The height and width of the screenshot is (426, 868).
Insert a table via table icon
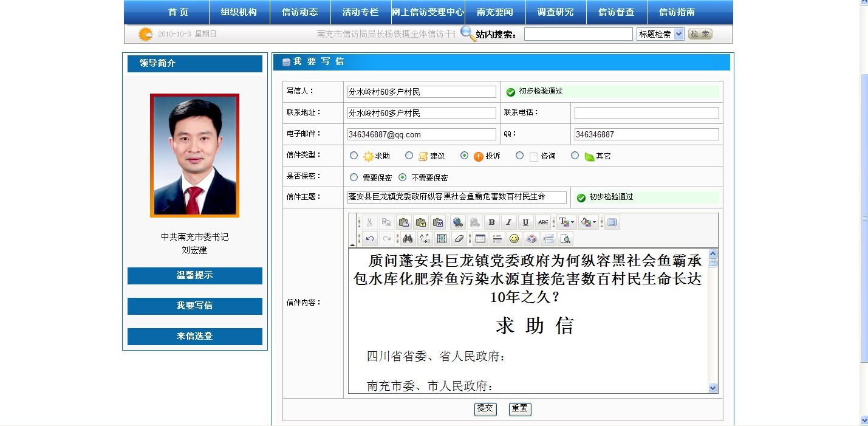pos(480,238)
